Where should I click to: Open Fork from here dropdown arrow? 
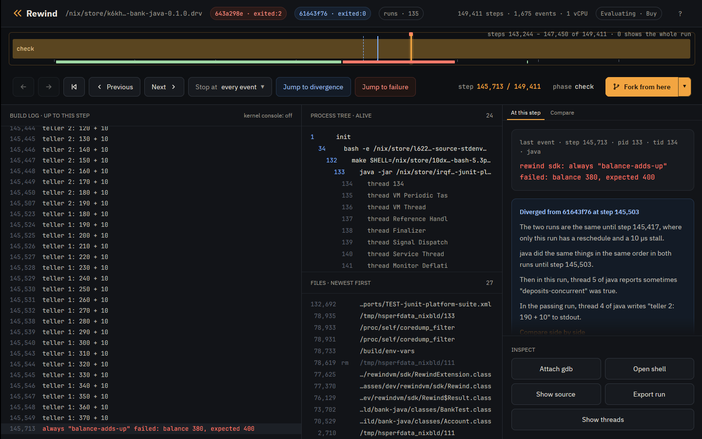(x=685, y=87)
